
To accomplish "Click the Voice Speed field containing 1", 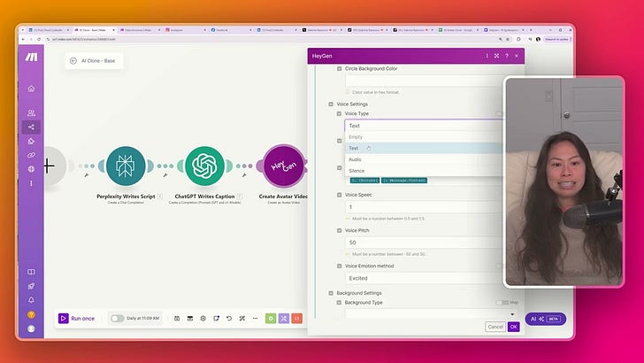I will [424, 207].
